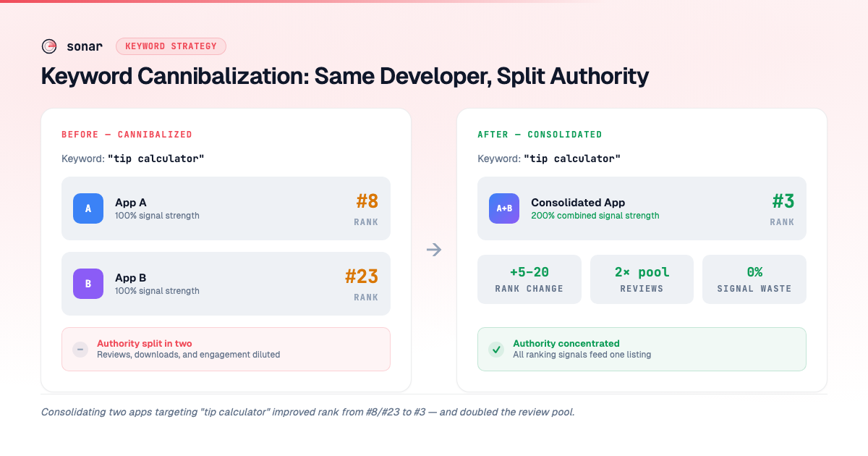This screenshot has height=456, width=868.
Task: Click 'All ranking signals feed one listing'
Action: point(582,355)
